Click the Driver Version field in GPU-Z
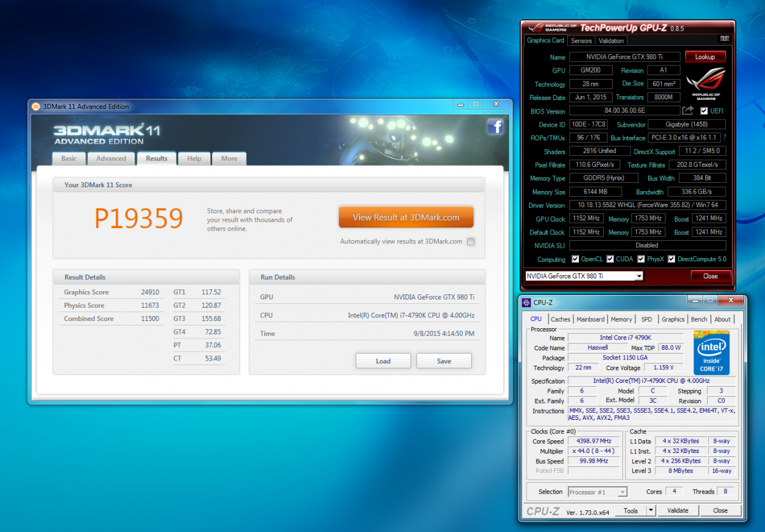Screen dimensions: 765x532 coord(648,205)
